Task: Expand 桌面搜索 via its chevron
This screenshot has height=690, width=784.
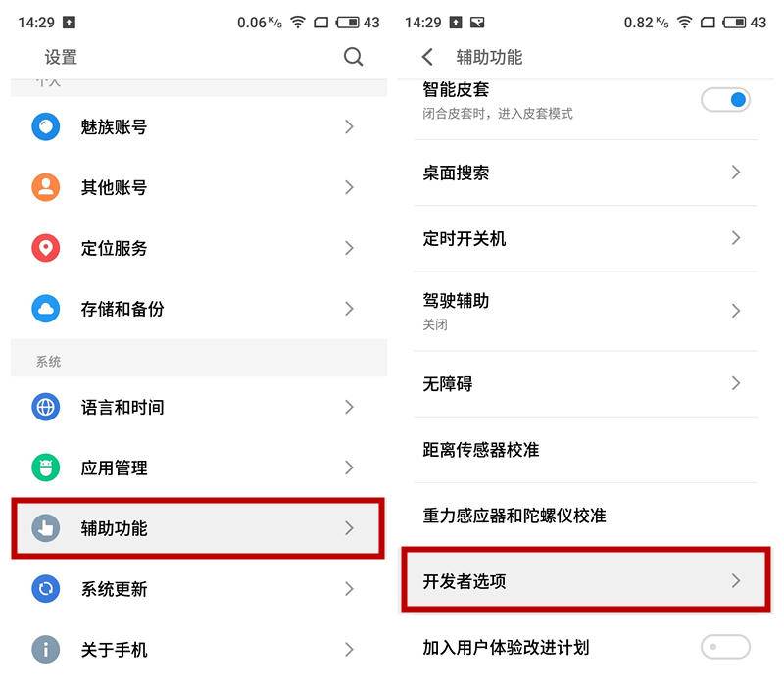Action: [x=736, y=172]
